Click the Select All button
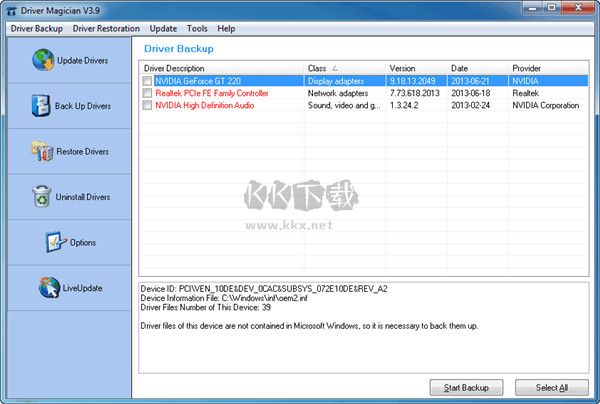Viewport: 600px width, 404px height. (x=551, y=388)
